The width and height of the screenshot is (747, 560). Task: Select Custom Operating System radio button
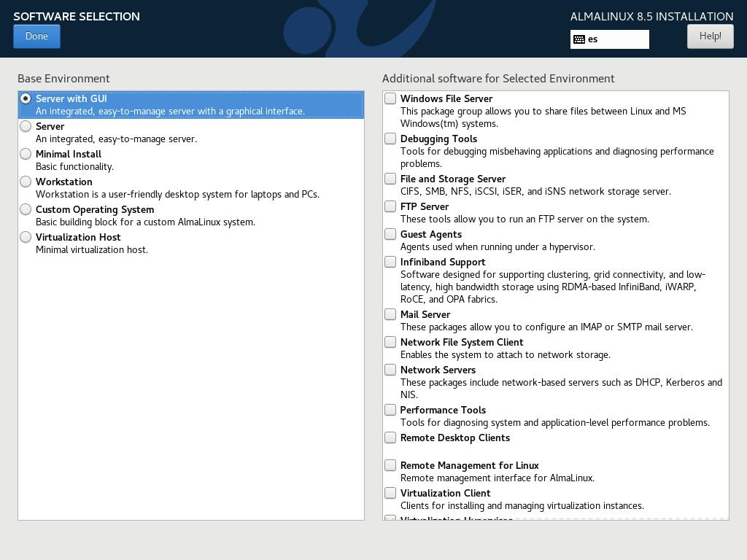(26, 209)
